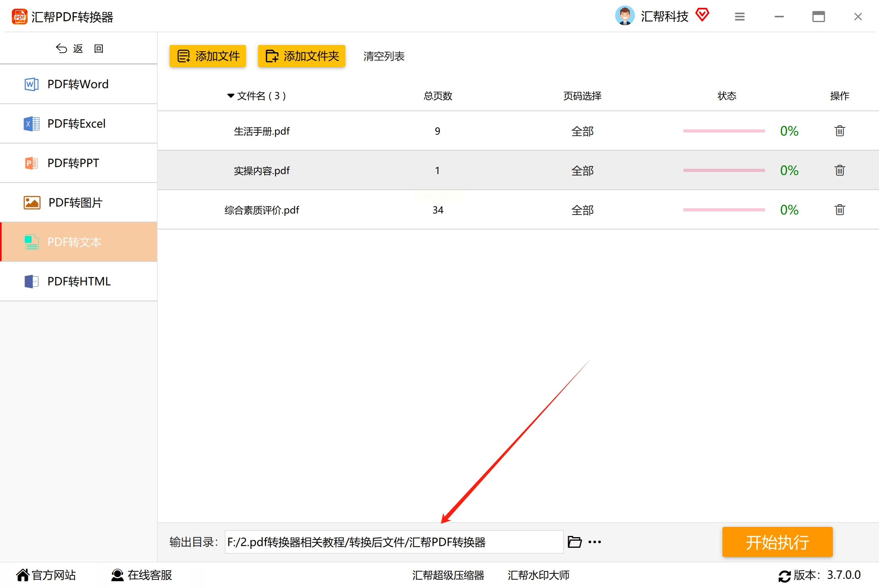
Task: Delete 生活手册.pdf with trash icon
Action: (x=840, y=131)
